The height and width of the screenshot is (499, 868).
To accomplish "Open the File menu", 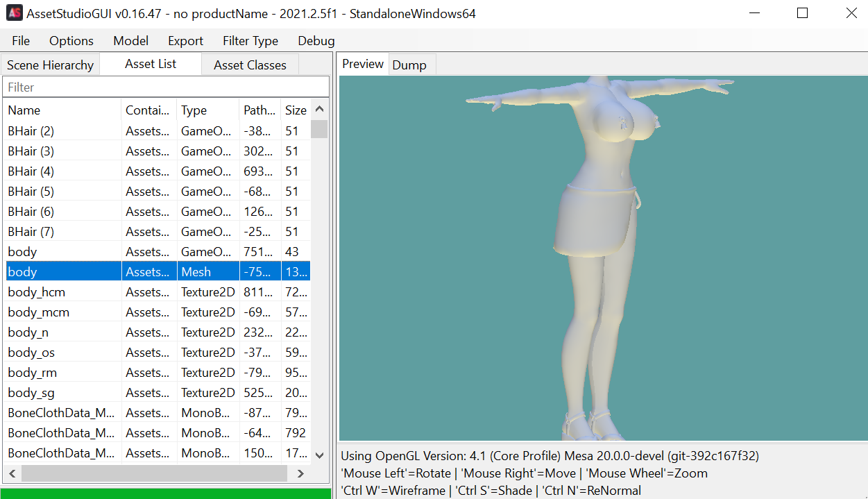I will pyautogui.click(x=21, y=41).
